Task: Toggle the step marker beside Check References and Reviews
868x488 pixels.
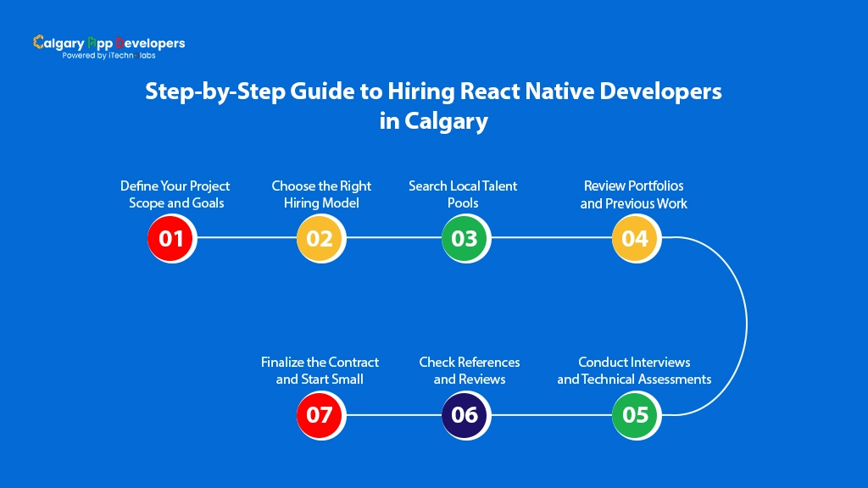Action: [x=465, y=415]
